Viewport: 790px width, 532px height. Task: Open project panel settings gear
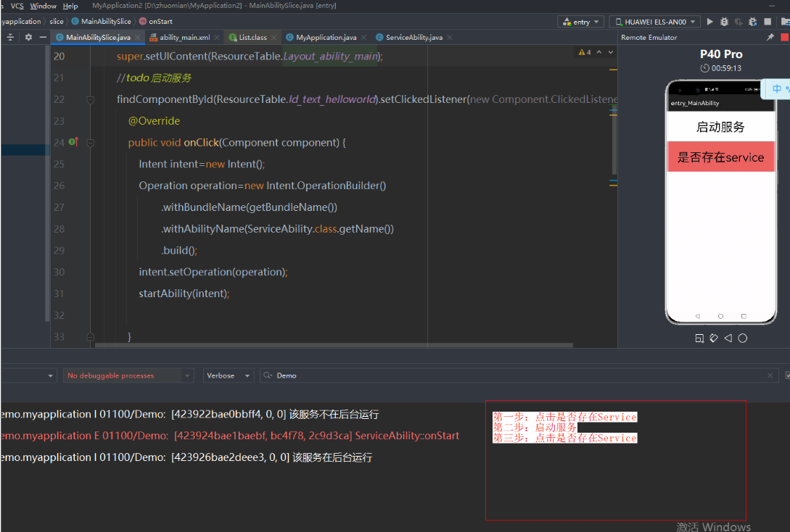point(28,37)
